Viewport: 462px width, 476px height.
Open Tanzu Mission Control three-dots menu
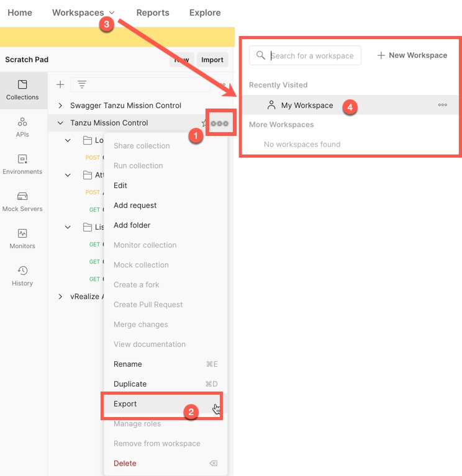[x=219, y=123]
